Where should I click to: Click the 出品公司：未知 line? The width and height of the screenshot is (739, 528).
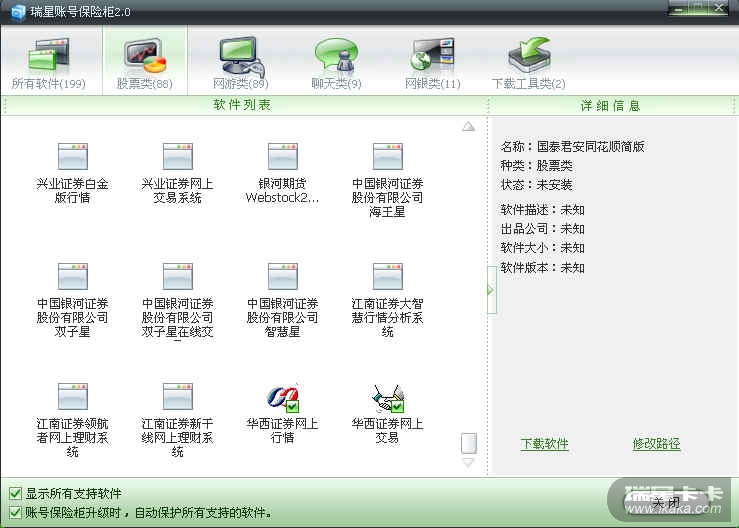click(x=542, y=229)
